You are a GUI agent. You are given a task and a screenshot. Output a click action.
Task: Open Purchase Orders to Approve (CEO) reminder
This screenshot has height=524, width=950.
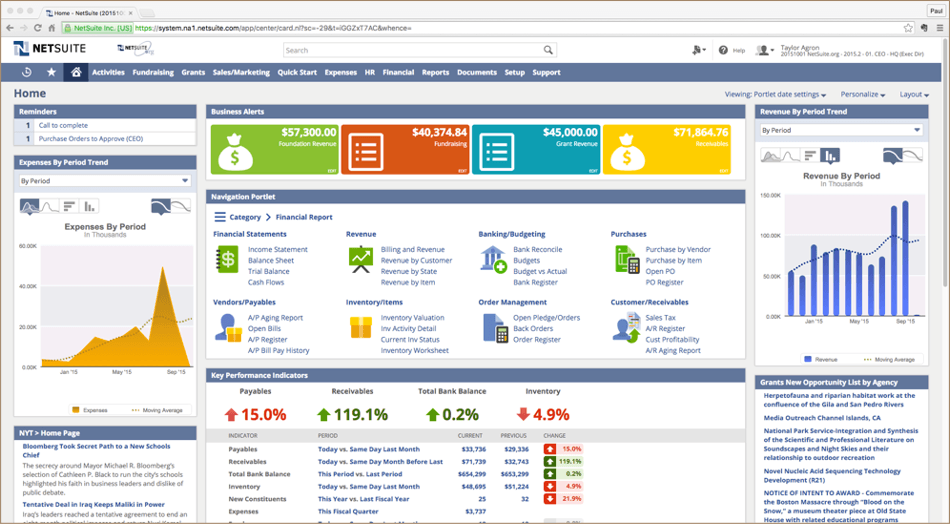(x=91, y=139)
